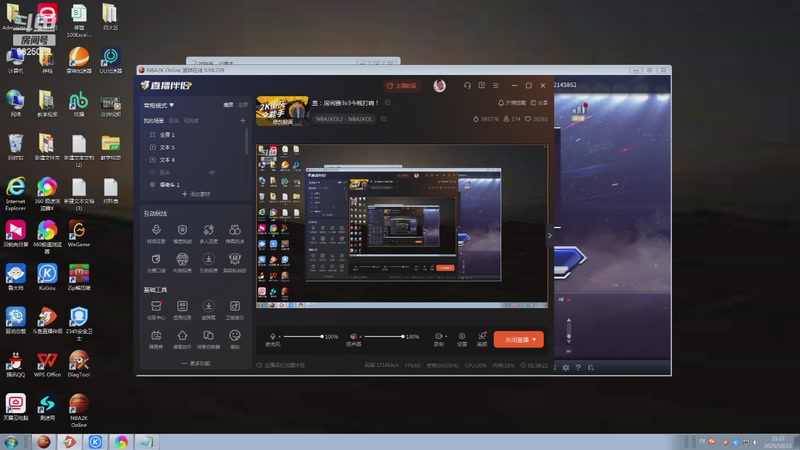800x450 pixels.
Task: Click the shield-shaped challenge icon in 互动玩法
Action: [182, 230]
